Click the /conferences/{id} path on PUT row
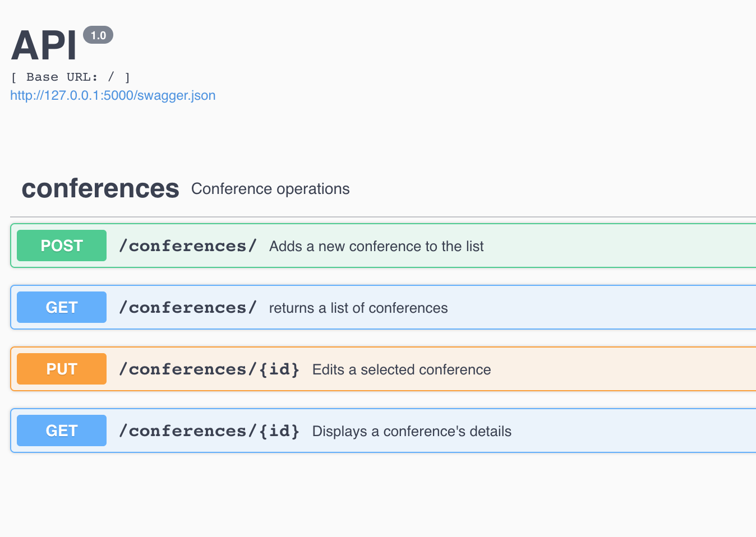The height and width of the screenshot is (537, 756). [208, 369]
